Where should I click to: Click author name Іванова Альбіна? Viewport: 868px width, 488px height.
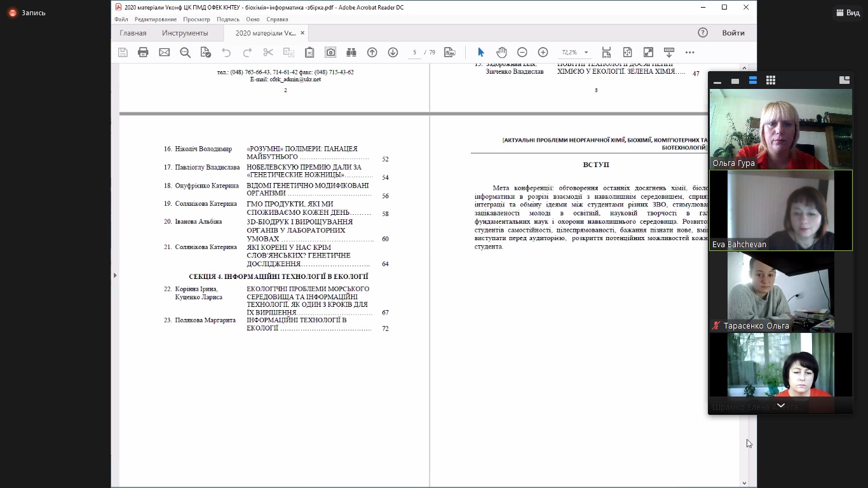(x=198, y=222)
